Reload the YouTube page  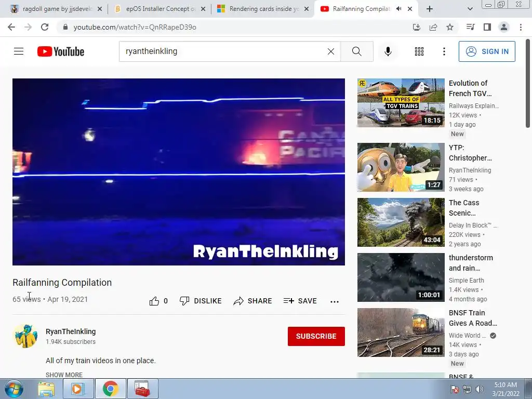(45, 27)
